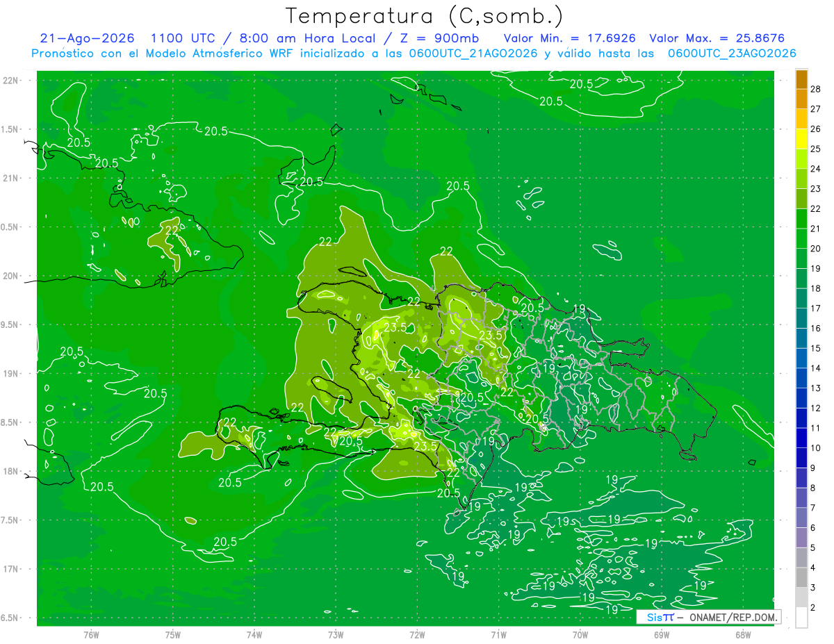Pick the yellow legend swatch between 25 and 26
This screenshot has width=834, height=644.
tap(801, 139)
